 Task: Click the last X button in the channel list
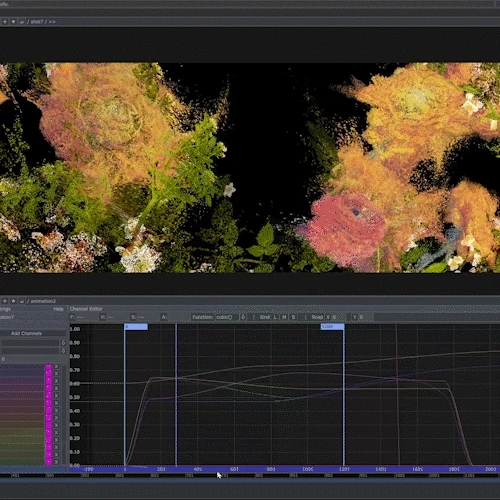pos(56,462)
